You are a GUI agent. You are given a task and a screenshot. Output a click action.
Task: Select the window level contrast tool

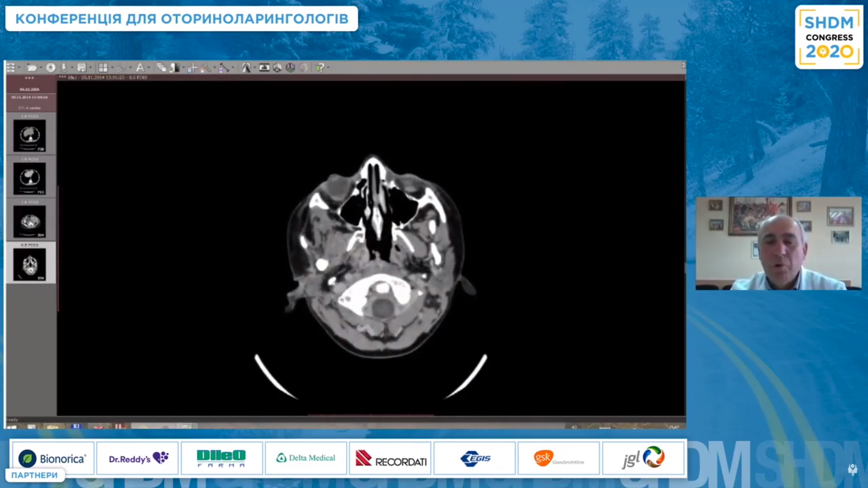(175, 68)
